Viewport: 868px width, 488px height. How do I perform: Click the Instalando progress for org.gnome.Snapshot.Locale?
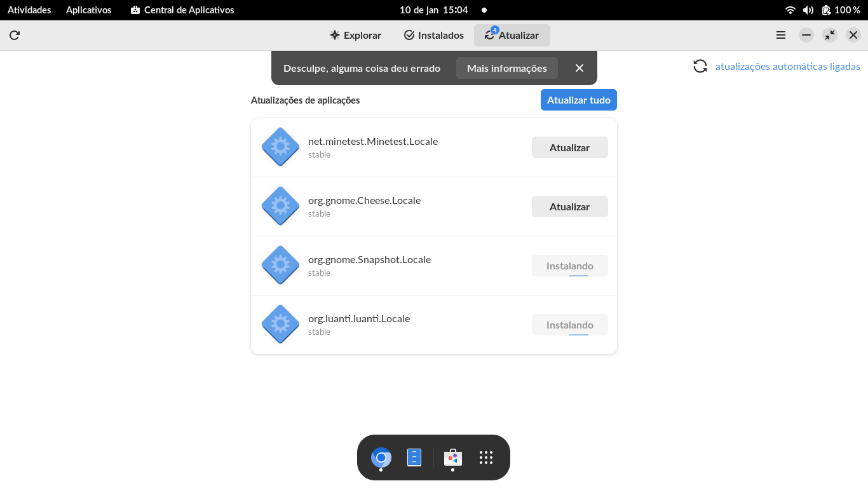tap(569, 266)
